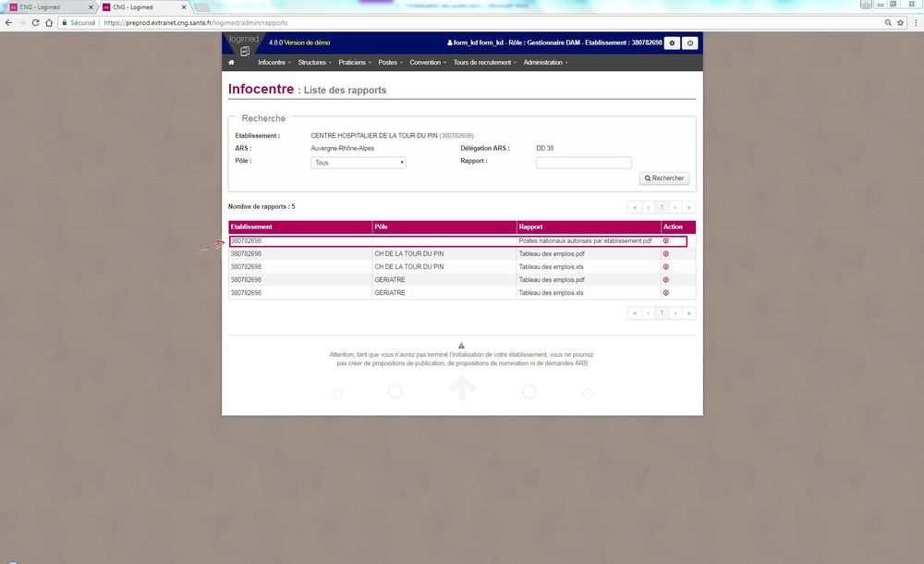Click CH DE LA TOUR DU PIN Tableau des emplois.pdf
This screenshot has height=564, width=924.
pyautogui.click(x=552, y=253)
